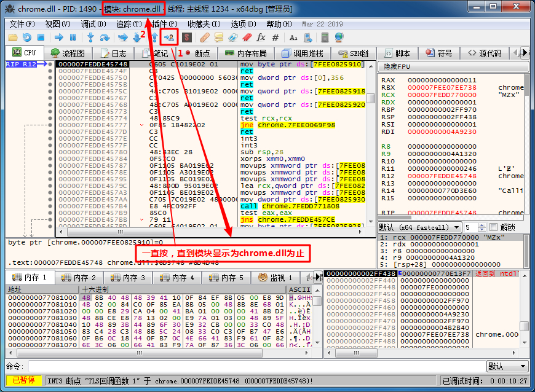
Task: Pause execution with the pause icon
Action: point(73,37)
